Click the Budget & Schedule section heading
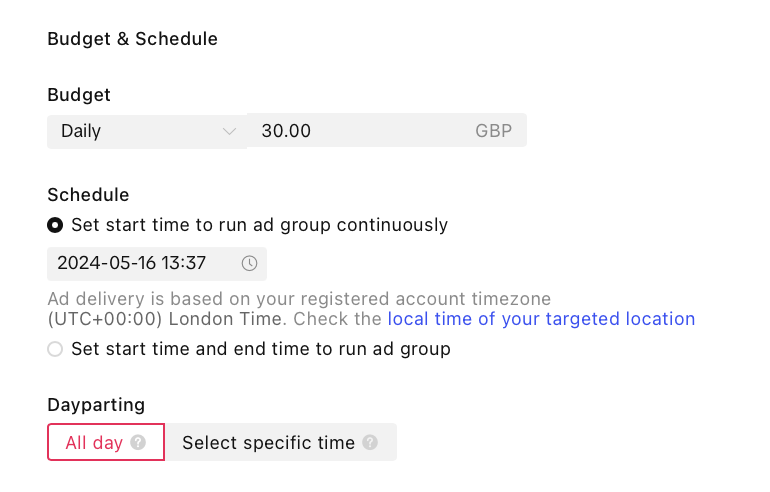770x492 pixels. click(x=132, y=39)
